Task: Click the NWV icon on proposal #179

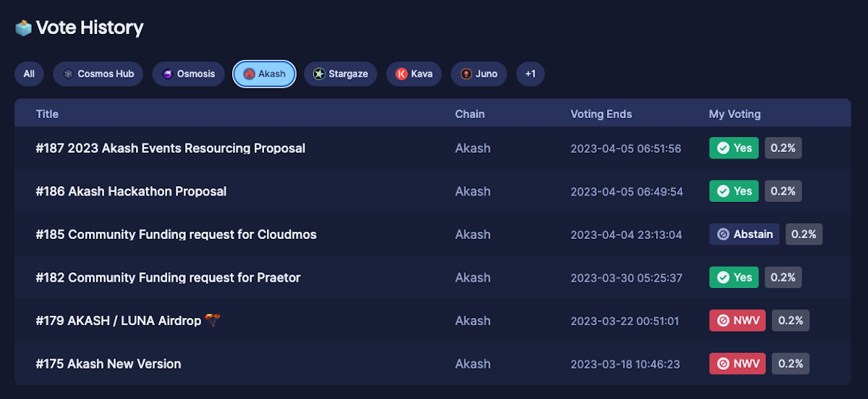Action: click(x=723, y=321)
